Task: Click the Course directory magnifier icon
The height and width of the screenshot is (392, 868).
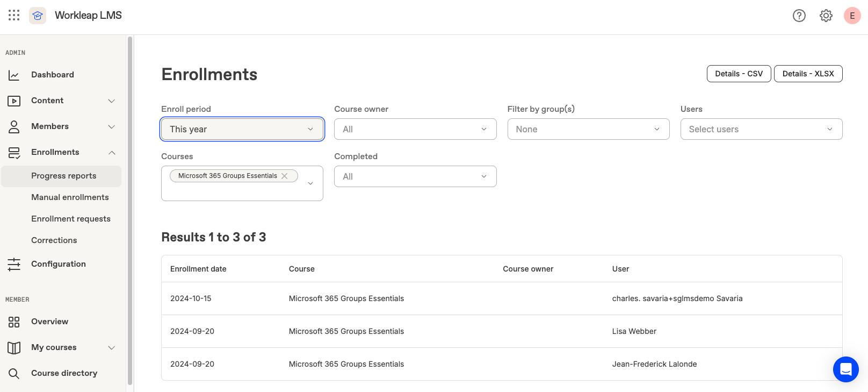Action: click(x=14, y=374)
